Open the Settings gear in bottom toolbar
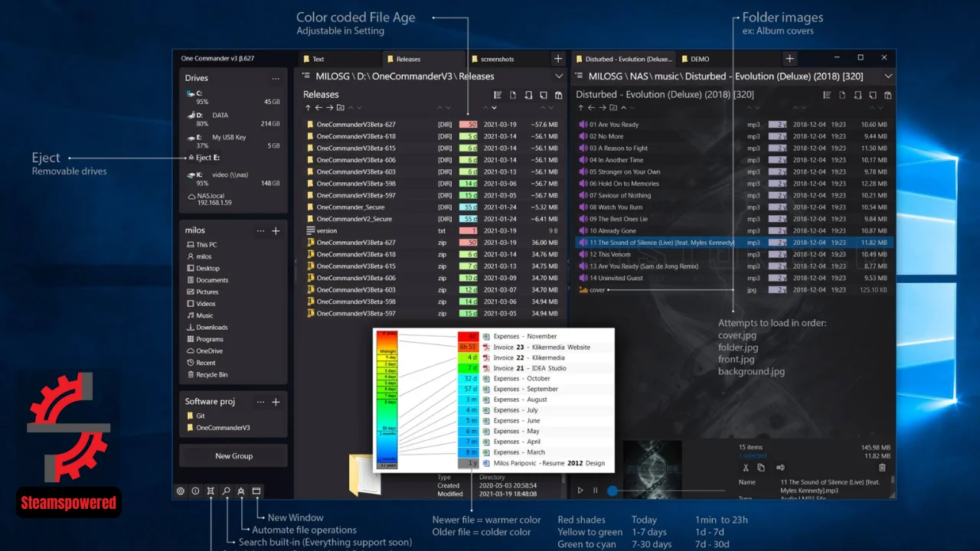The height and width of the screenshot is (551, 980). (181, 491)
